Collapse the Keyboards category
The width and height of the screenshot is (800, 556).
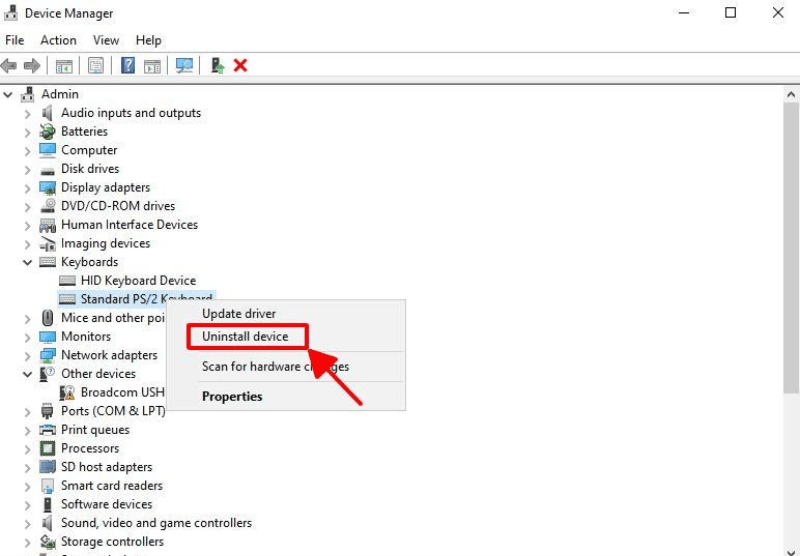(28, 262)
